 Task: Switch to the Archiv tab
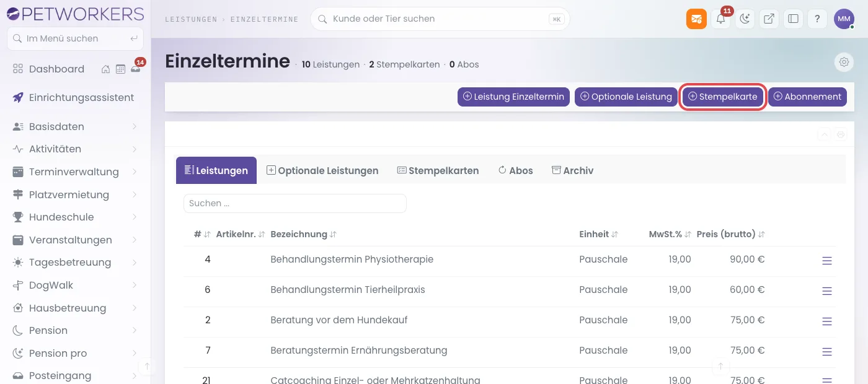pyautogui.click(x=572, y=170)
